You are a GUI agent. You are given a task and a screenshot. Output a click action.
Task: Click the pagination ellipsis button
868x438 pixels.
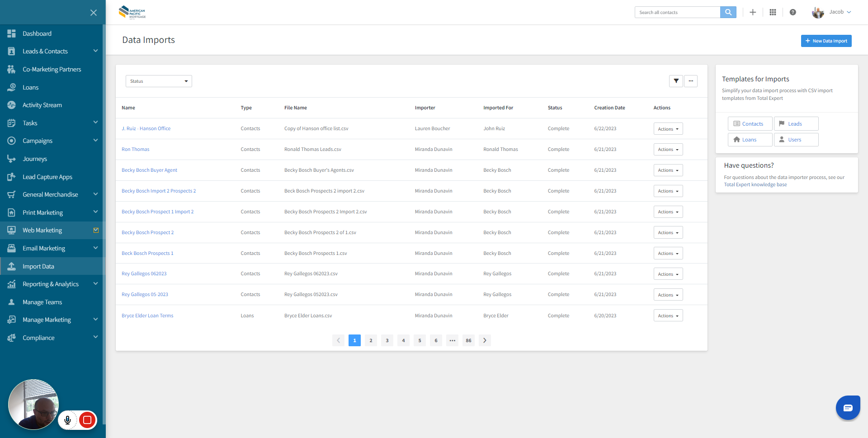pyautogui.click(x=452, y=340)
